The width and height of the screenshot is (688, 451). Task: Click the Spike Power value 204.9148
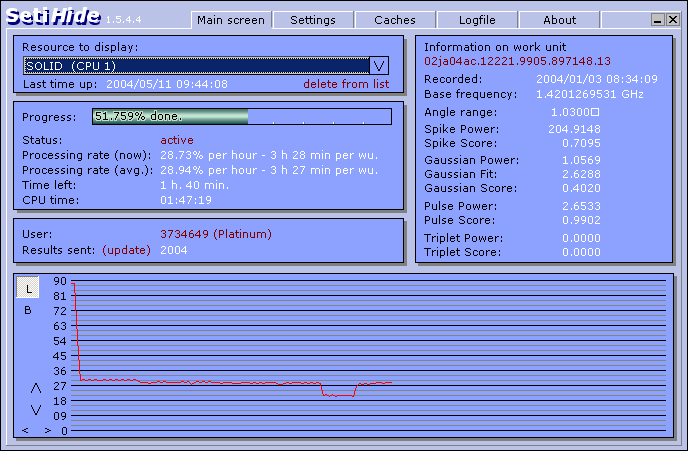tap(574, 129)
